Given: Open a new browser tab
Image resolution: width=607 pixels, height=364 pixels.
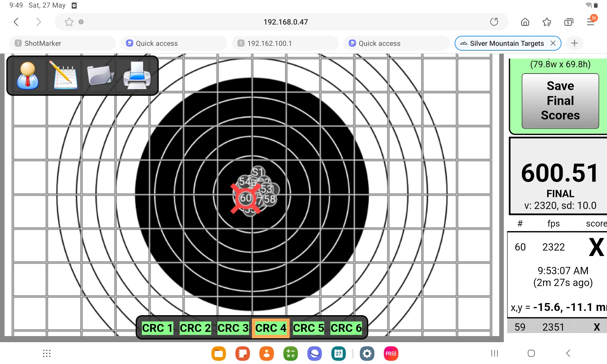Looking at the screenshot, I should point(575,43).
